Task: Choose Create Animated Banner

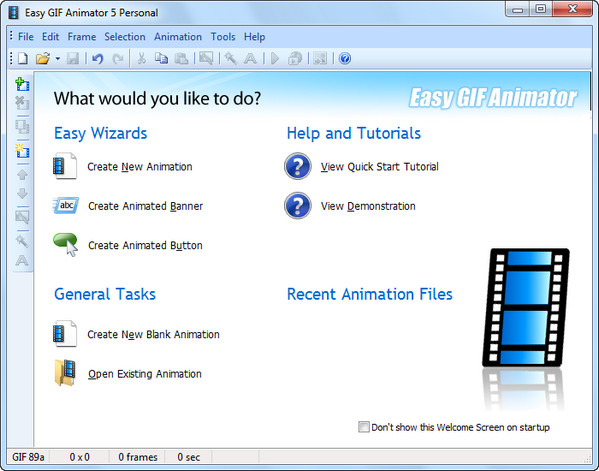Action: pos(146,206)
